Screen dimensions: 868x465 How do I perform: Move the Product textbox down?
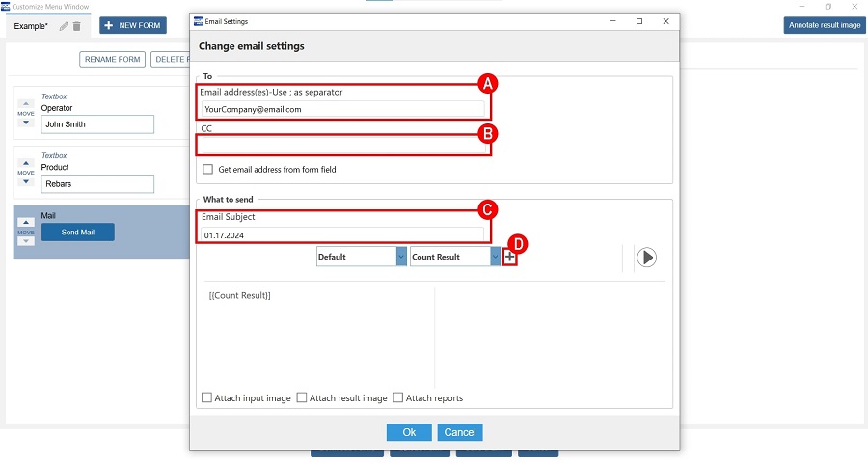(x=26, y=182)
